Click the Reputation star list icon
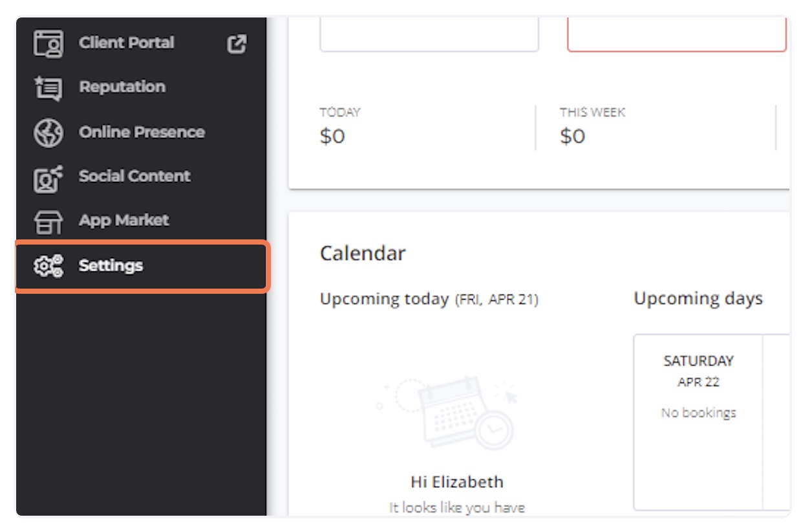This screenshot has width=812, height=528. [48, 88]
